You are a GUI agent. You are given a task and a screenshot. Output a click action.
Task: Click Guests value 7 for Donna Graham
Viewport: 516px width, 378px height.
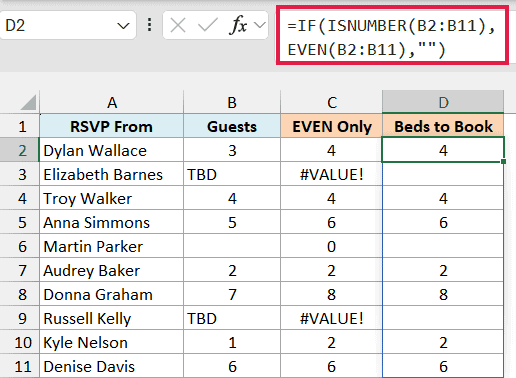coord(232,294)
